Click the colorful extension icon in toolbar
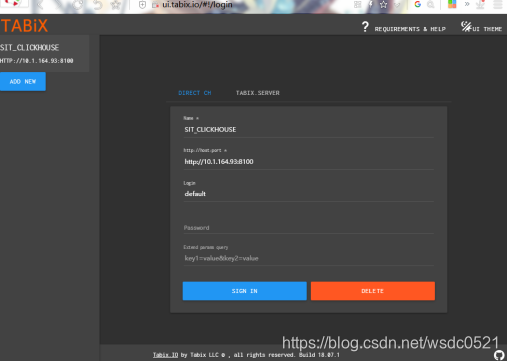Image resolution: width=508 pixels, height=362 pixels. tap(452, 4)
